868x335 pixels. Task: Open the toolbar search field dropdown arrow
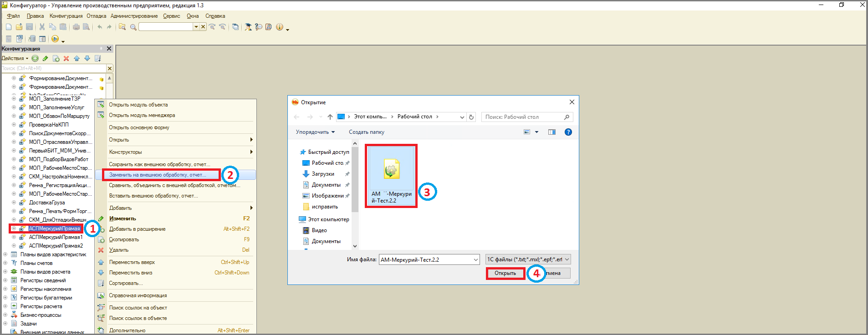pyautogui.click(x=196, y=27)
